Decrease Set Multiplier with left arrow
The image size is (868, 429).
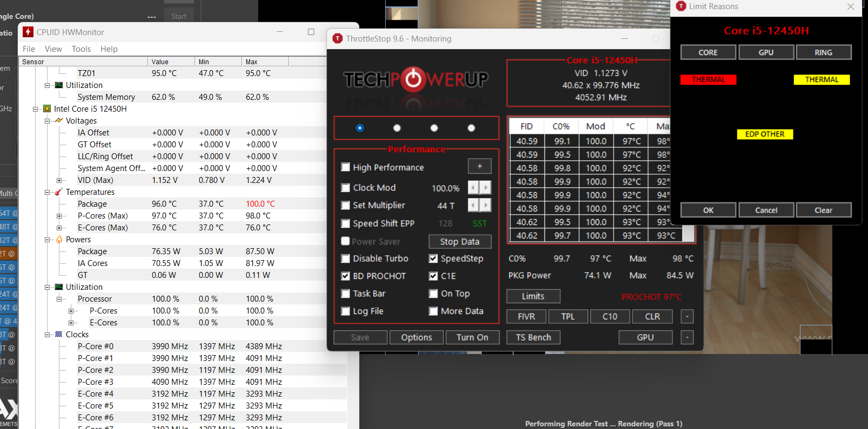pyautogui.click(x=473, y=206)
